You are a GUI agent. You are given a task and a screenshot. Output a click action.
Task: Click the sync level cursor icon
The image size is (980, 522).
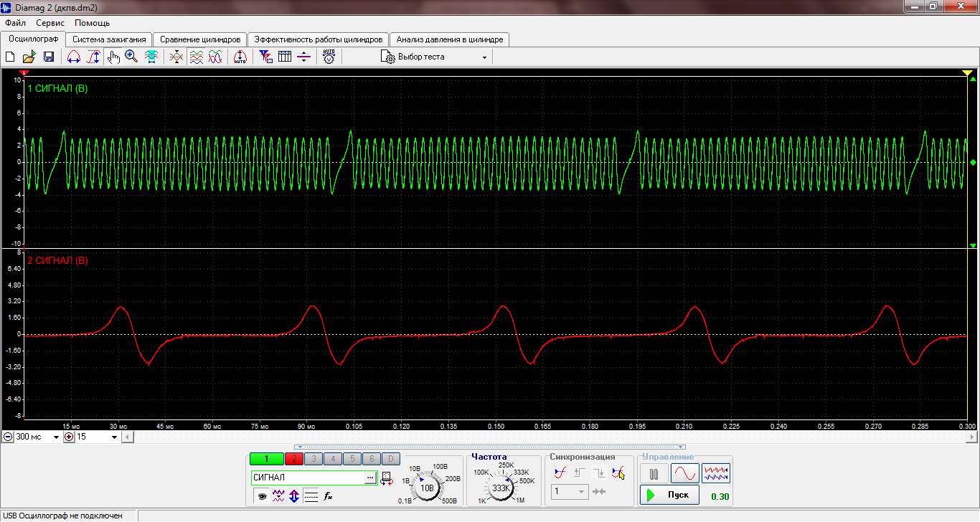[618, 473]
